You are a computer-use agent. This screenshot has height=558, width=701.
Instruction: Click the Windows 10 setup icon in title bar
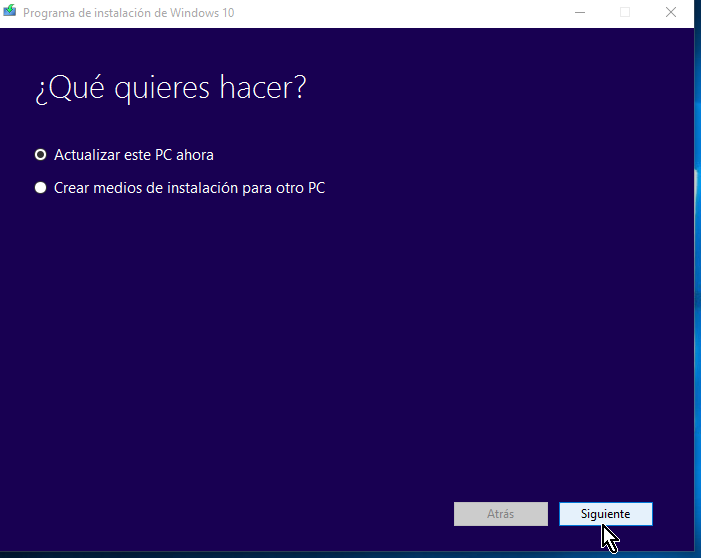9,11
